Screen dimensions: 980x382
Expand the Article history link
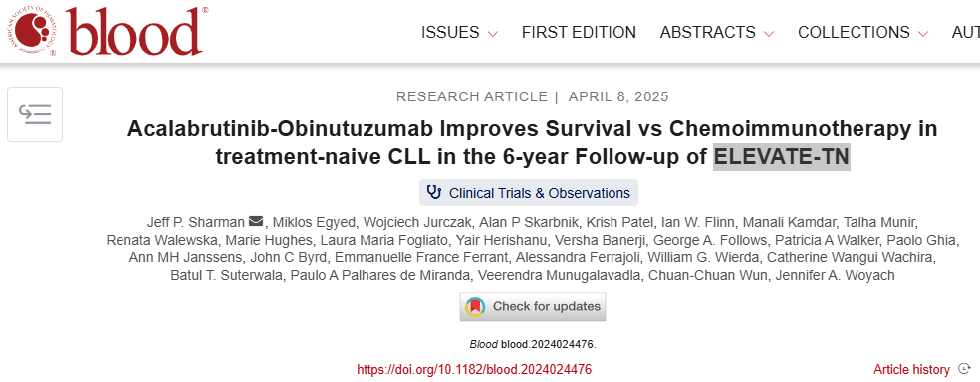(921, 369)
